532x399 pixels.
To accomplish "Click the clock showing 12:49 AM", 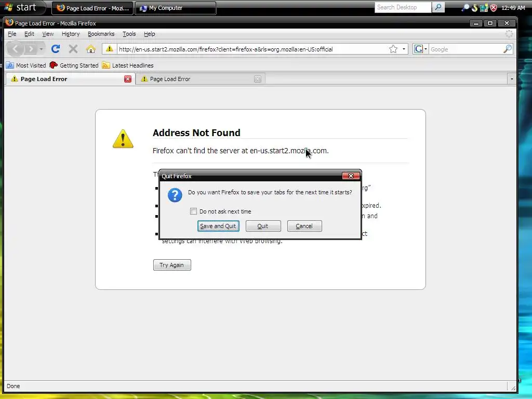I will [x=513, y=8].
